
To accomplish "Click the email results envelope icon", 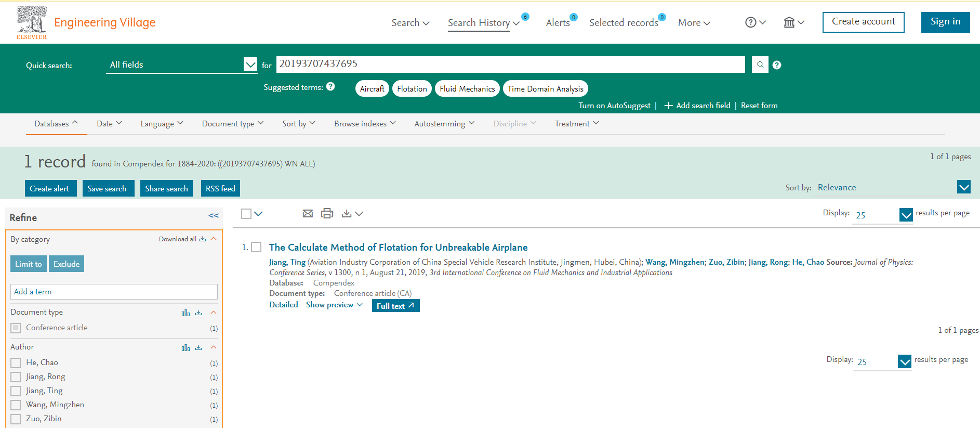I will (x=308, y=214).
